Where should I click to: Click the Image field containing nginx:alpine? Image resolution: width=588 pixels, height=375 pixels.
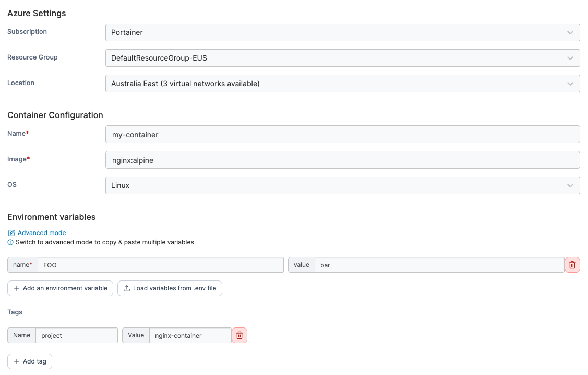tap(342, 160)
